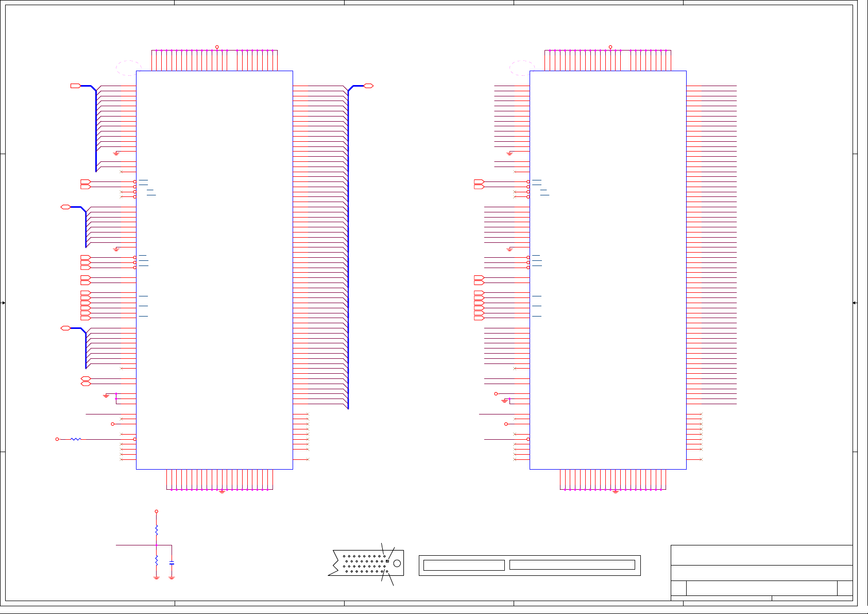Select the lower resistor of the voltage divider
The image size is (868, 614).
pyautogui.click(x=157, y=560)
